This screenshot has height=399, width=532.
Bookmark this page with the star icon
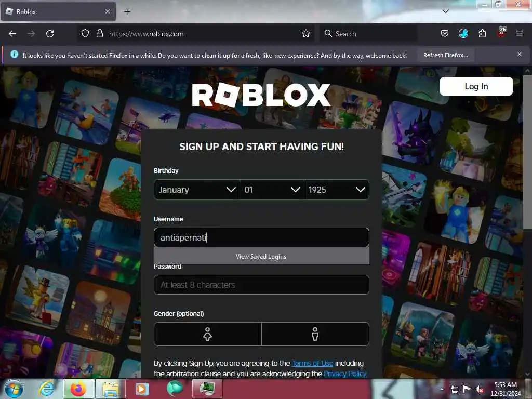click(x=305, y=34)
